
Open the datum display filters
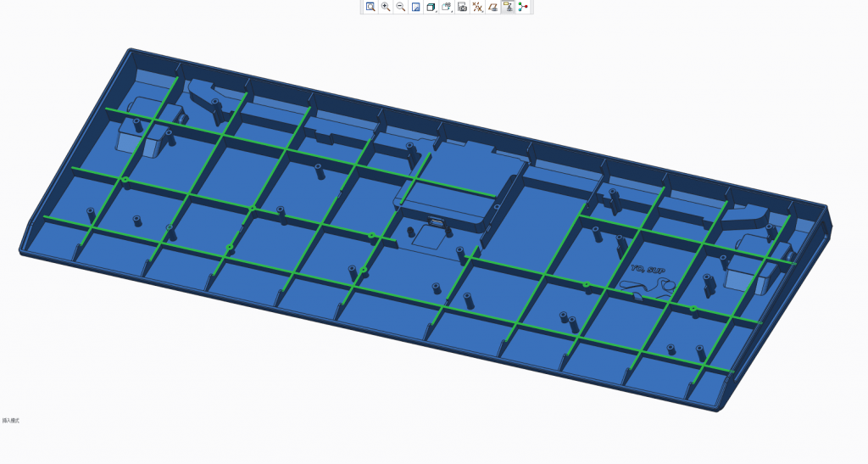point(477,7)
